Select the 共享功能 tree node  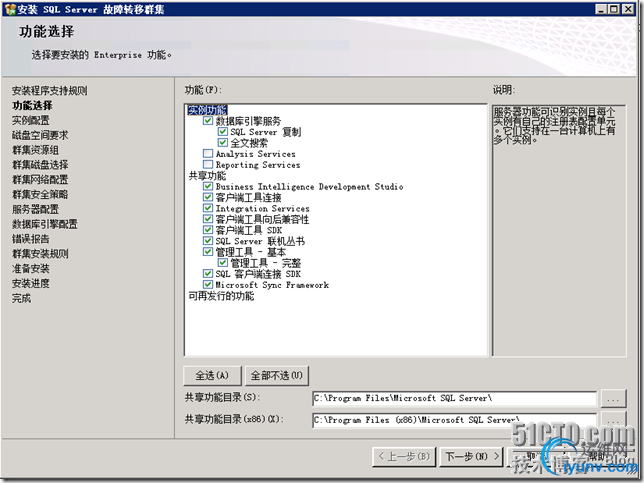(x=207, y=175)
